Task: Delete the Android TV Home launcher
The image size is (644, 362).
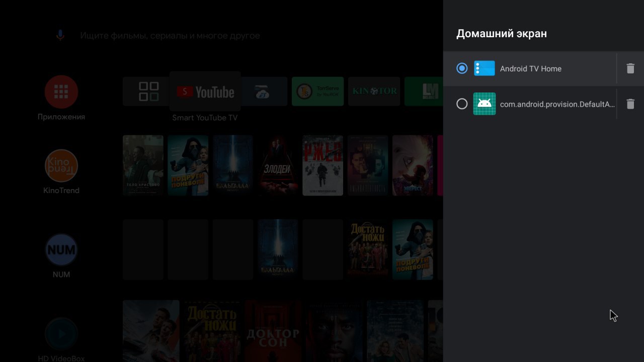Action: pyautogui.click(x=630, y=68)
